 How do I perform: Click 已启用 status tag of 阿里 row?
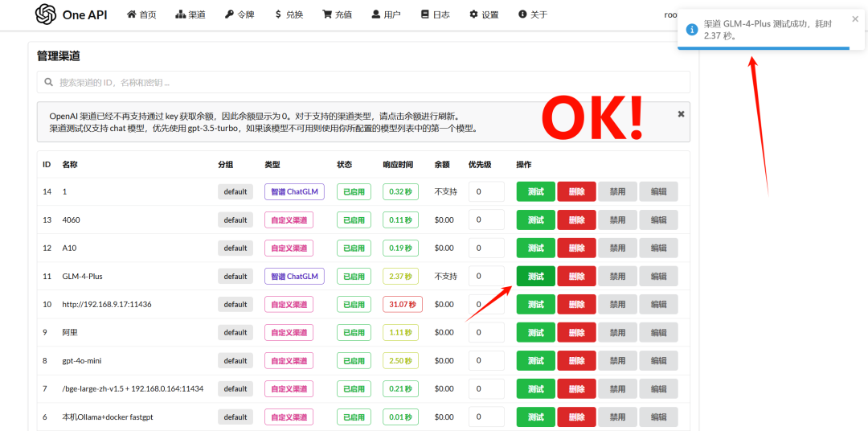tap(354, 332)
